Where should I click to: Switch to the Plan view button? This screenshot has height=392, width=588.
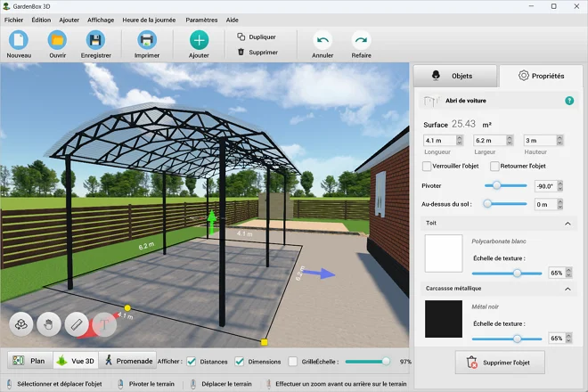[x=29, y=361]
